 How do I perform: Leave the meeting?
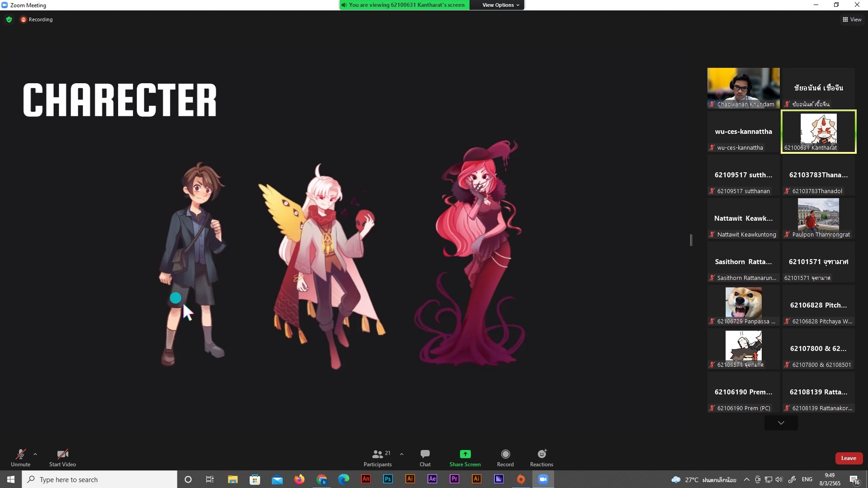(x=848, y=458)
